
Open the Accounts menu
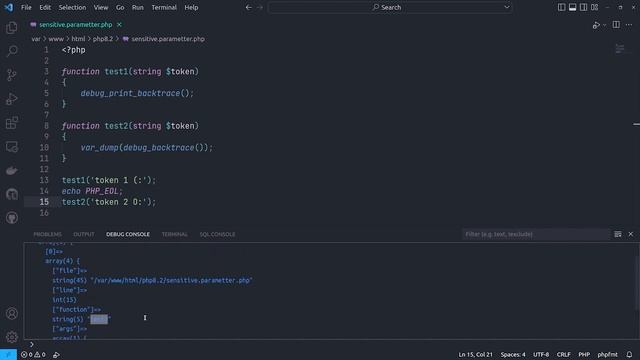[x=12, y=313]
